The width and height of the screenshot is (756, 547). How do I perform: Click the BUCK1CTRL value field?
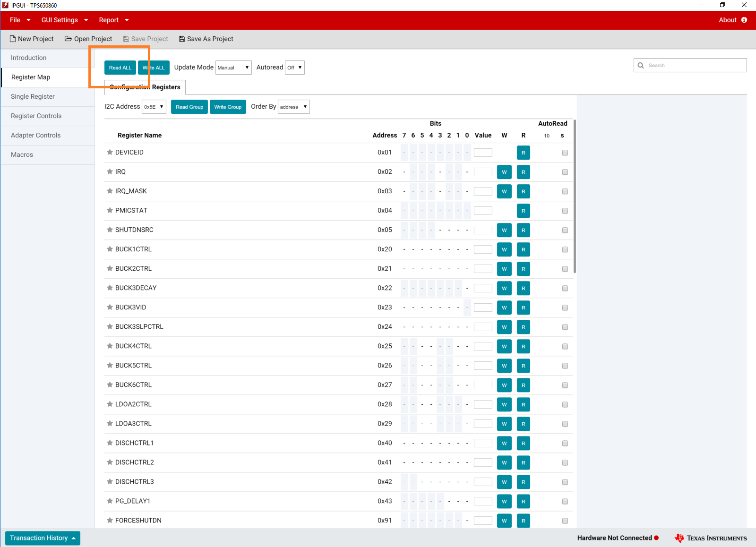(483, 249)
